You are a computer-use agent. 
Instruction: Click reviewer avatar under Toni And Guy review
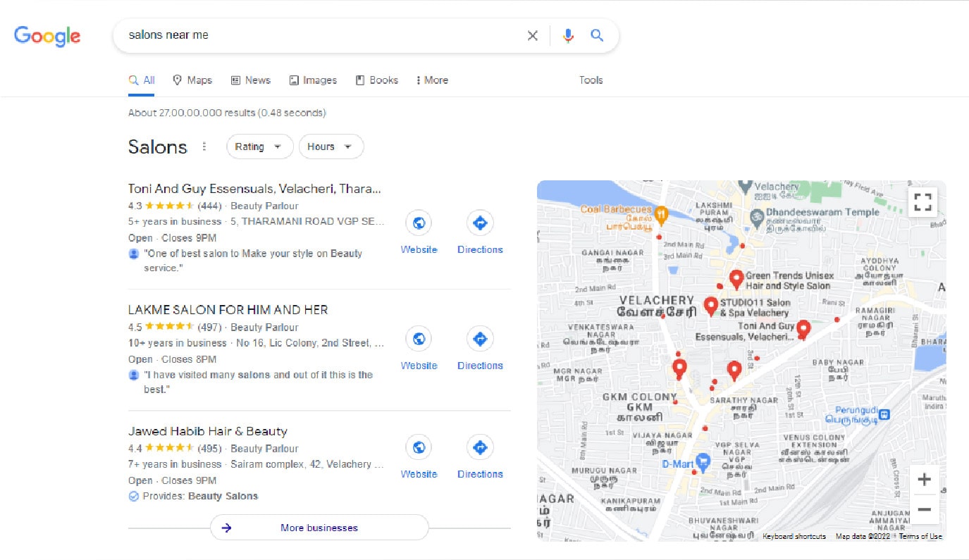click(134, 254)
